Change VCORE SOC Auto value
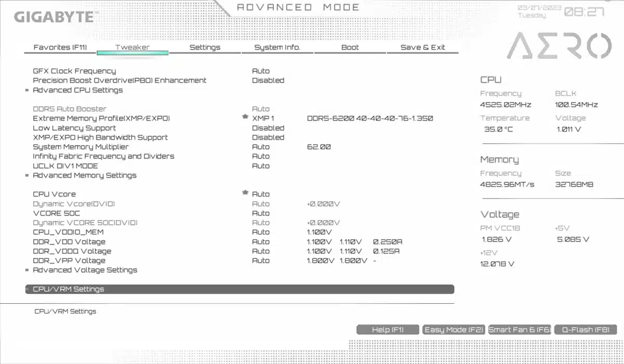The image size is (624, 364). (261, 213)
